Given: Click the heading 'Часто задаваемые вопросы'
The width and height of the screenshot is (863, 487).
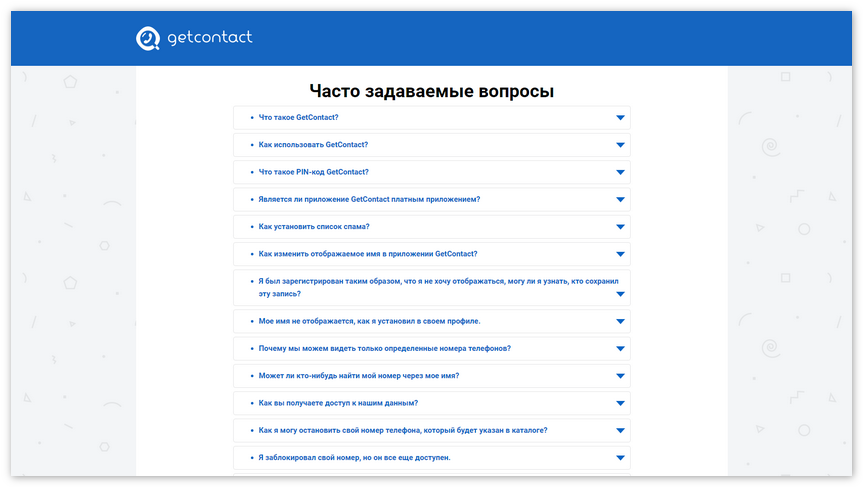Looking at the screenshot, I should [432, 91].
